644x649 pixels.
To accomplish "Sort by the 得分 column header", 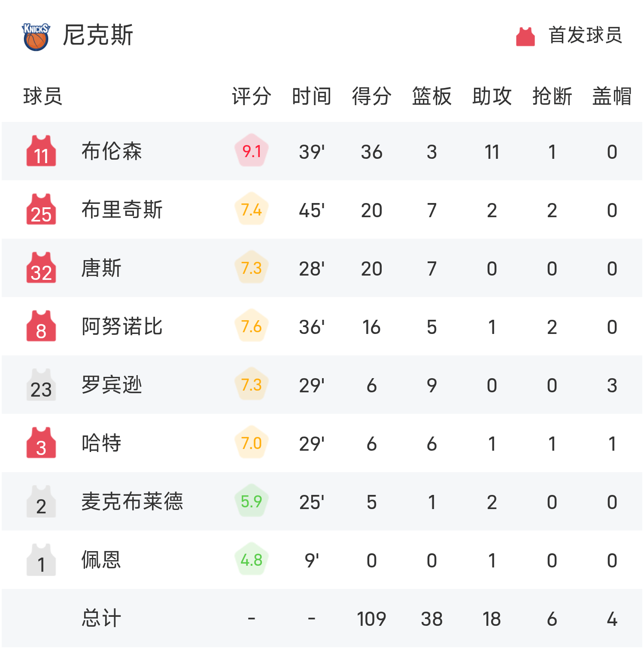I will tap(372, 96).
